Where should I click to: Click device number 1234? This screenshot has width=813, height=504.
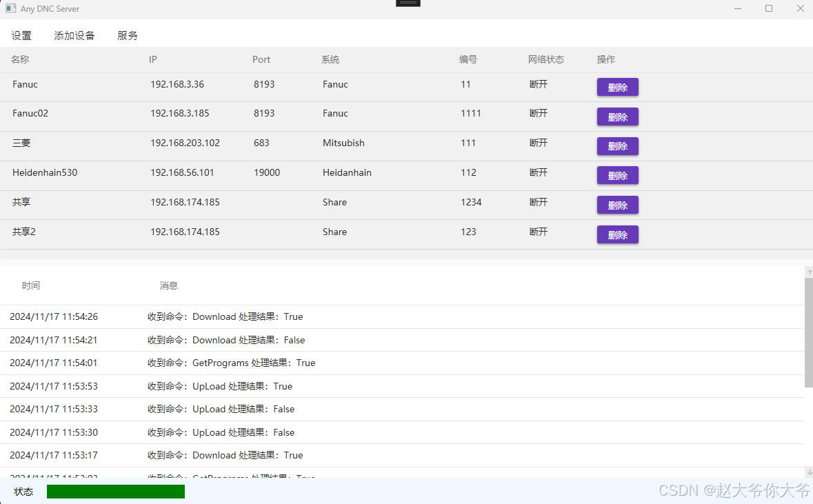click(471, 202)
